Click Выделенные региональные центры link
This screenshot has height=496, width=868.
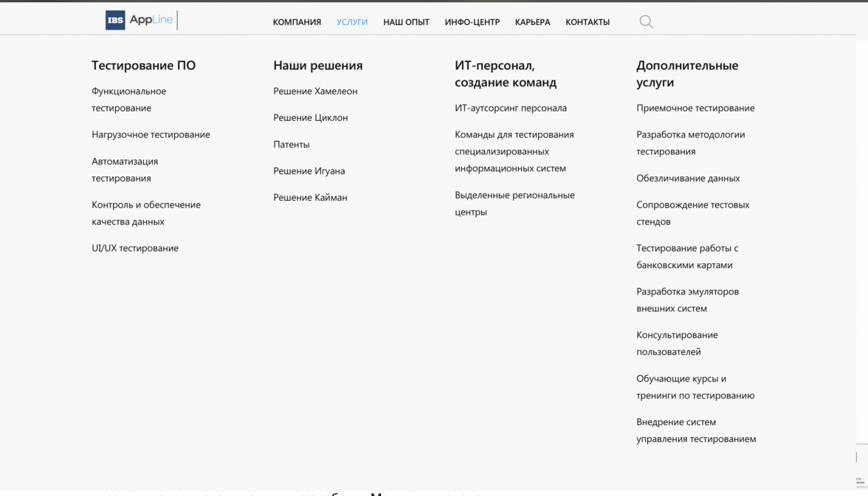[514, 203]
